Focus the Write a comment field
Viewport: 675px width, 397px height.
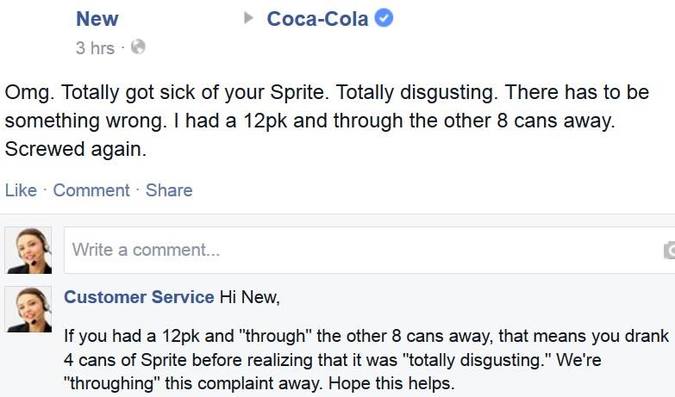(369, 250)
